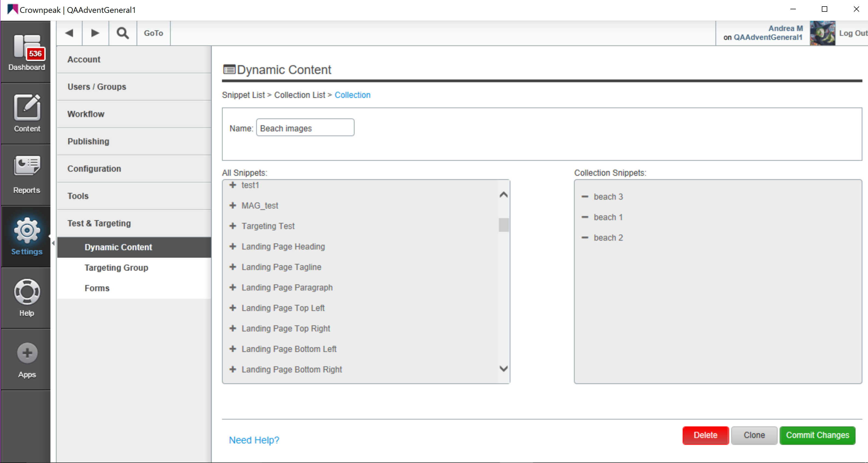Add Landing Page Heading with plus icon
The height and width of the screenshot is (463, 868).
coord(232,246)
